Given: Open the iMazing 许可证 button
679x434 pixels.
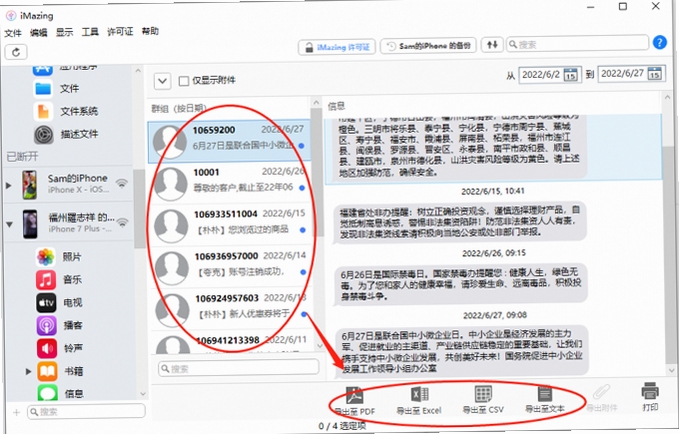Looking at the screenshot, I should pos(337,47).
